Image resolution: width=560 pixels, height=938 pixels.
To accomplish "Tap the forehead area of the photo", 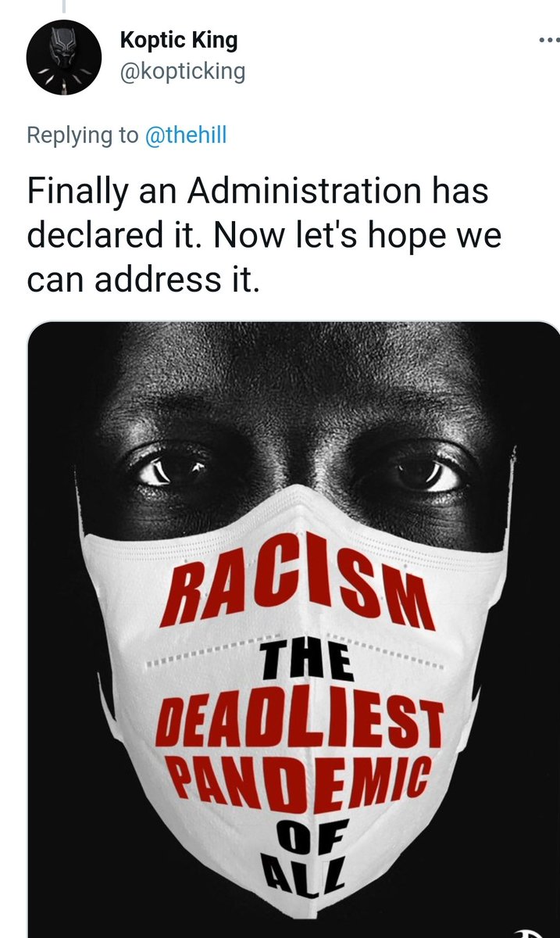I will coord(297,375).
